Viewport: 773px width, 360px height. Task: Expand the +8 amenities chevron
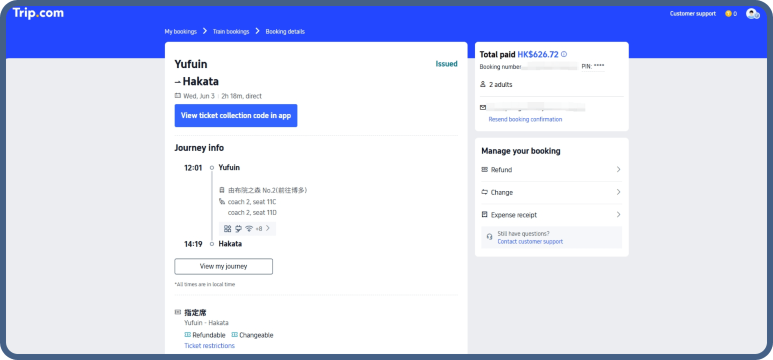click(268, 228)
